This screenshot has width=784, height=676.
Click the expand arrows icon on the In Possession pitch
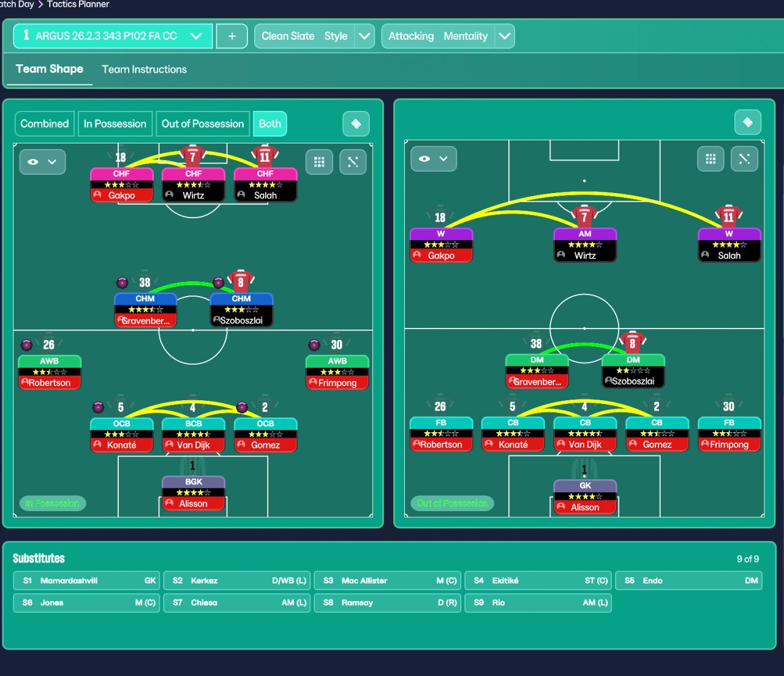tap(353, 162)
